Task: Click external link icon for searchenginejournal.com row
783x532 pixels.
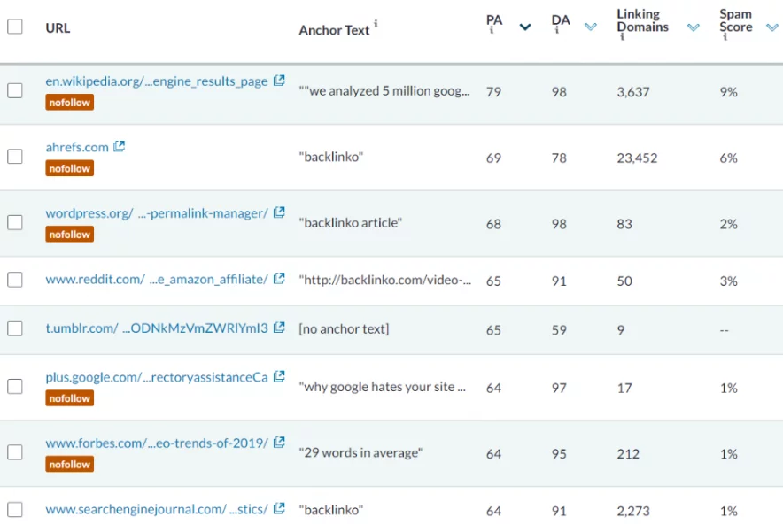Action: click(x=279, y=509)
